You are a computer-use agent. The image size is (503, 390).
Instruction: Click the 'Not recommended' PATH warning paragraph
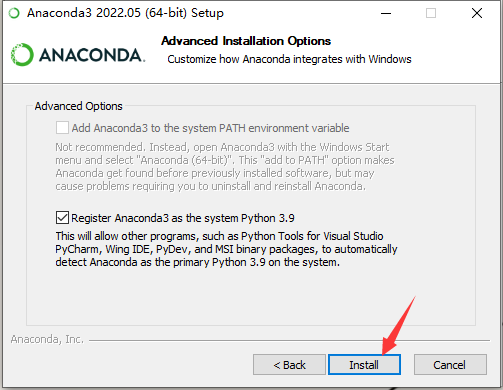click(225, 167)
